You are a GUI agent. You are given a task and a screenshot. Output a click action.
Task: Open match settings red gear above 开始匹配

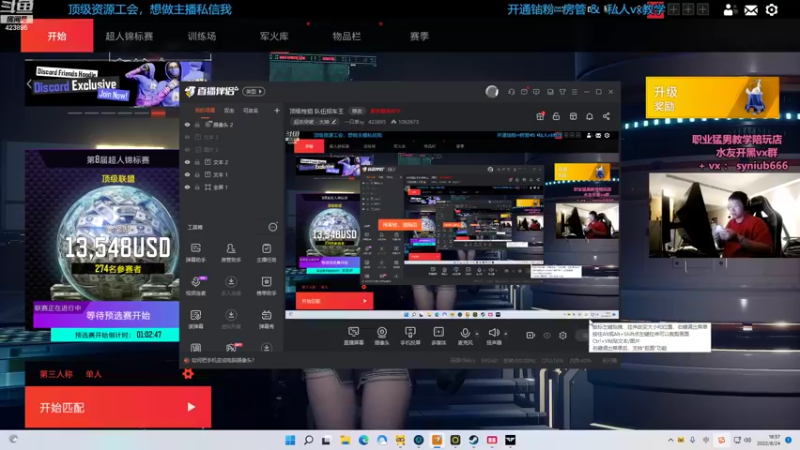[x=188, y=374]
